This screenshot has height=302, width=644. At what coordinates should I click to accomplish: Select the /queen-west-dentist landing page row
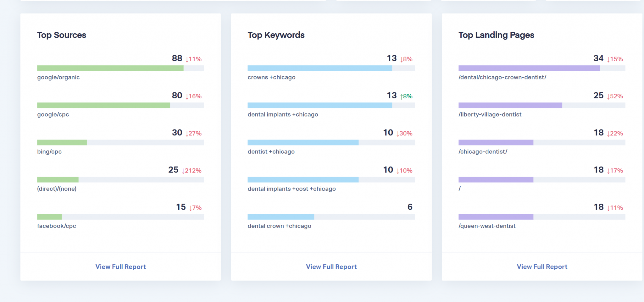coord(487,226)
